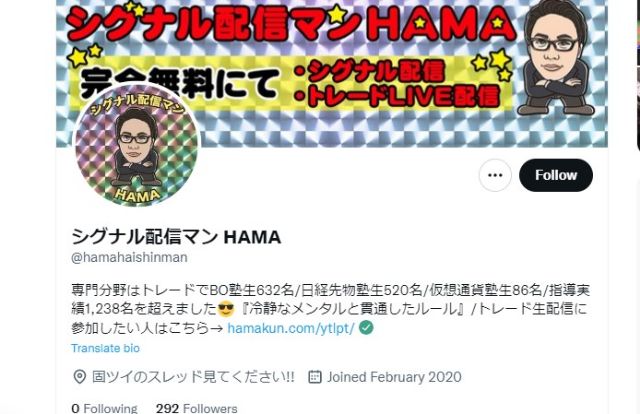Open the hamakun.com/ytlpt/ link in bio

click(x=291, y=328)
